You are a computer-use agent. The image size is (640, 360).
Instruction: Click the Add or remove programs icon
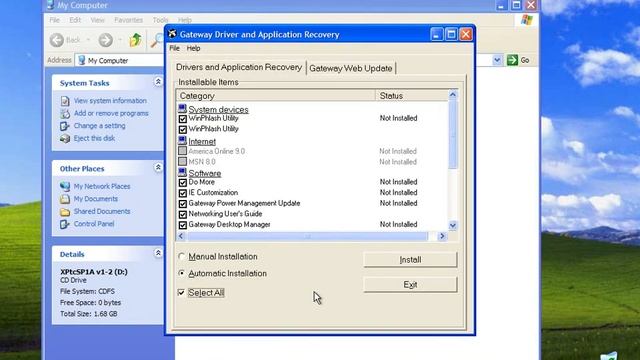point(65,113)
